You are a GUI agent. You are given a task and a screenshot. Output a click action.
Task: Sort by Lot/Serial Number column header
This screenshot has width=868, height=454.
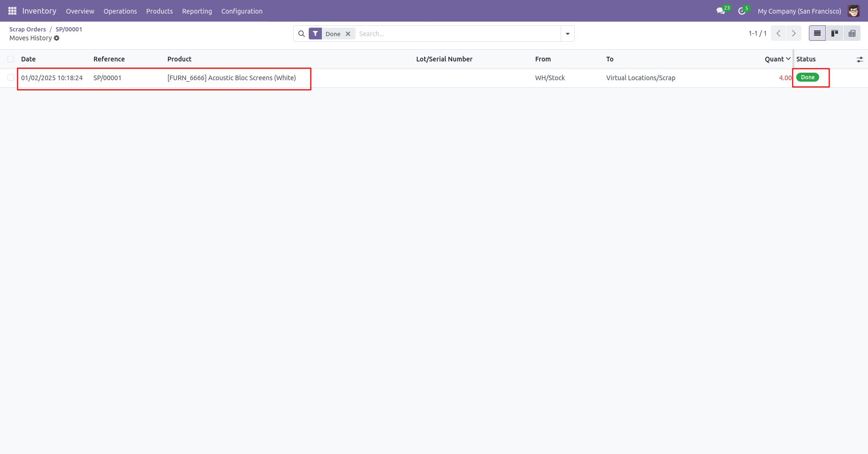point(444,59)
